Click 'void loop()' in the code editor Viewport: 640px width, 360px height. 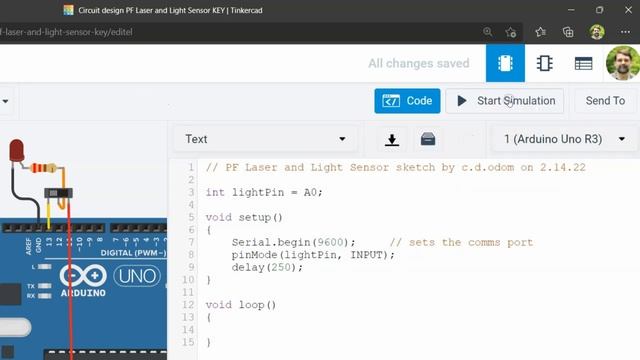pos(241,305)
